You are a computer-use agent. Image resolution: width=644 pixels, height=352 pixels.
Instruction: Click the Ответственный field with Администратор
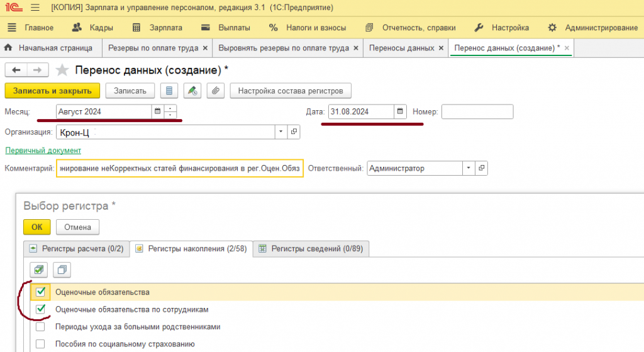414,168
